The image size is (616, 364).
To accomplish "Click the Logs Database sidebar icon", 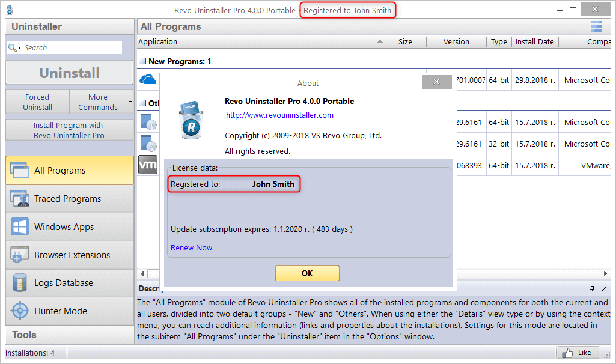I will click(x=20, y=283).
